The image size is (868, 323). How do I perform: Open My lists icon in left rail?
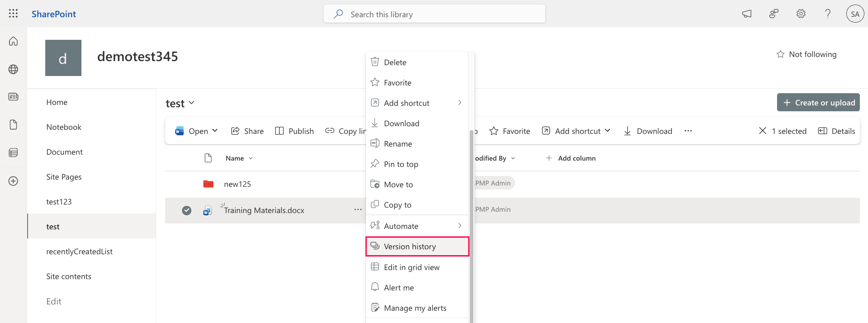point(13,152)
